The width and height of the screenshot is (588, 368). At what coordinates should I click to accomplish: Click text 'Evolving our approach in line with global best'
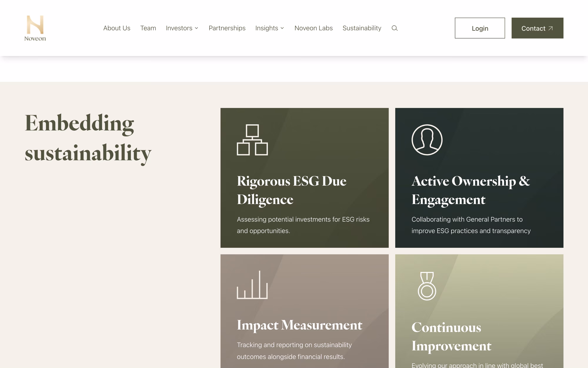click(477, 365)
